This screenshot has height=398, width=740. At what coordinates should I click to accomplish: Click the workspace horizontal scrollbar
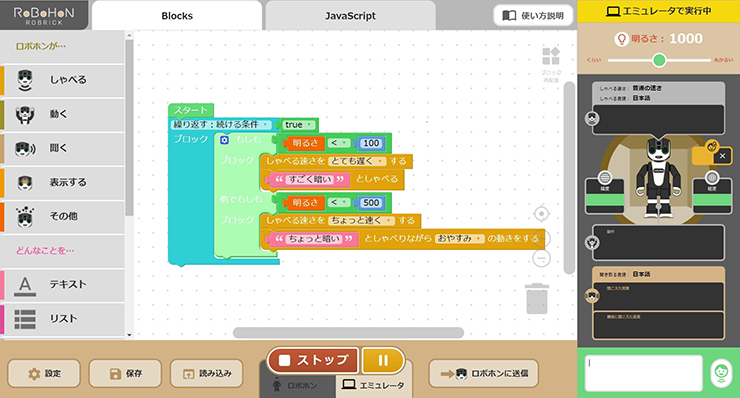pyautogui.click(x=348, y=332)
